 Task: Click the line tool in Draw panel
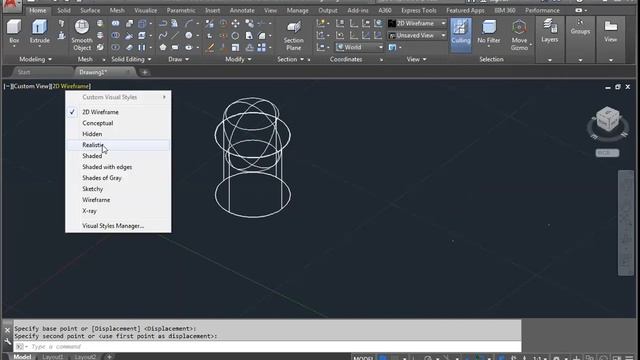(x=175, y=36)
